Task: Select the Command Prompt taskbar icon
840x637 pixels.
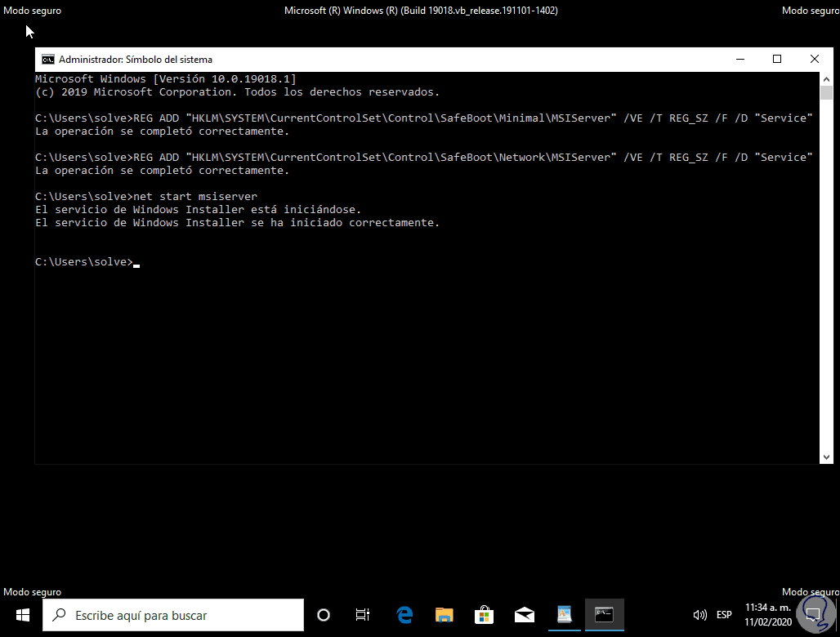Action: coord(605,614)
